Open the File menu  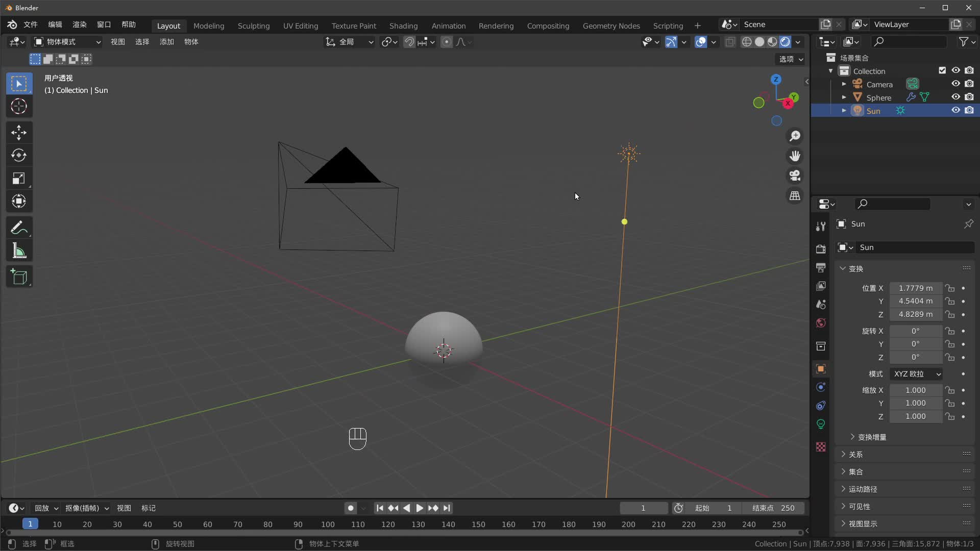31,24
